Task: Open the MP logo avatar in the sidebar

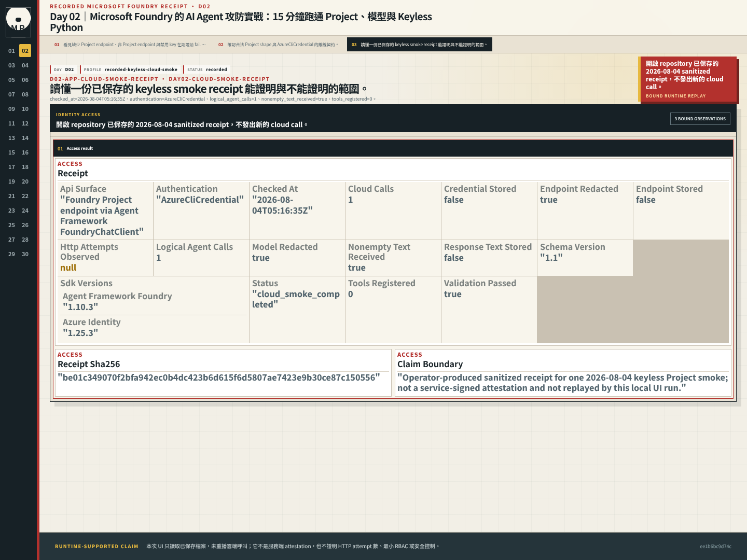Action: pos(18,22)
